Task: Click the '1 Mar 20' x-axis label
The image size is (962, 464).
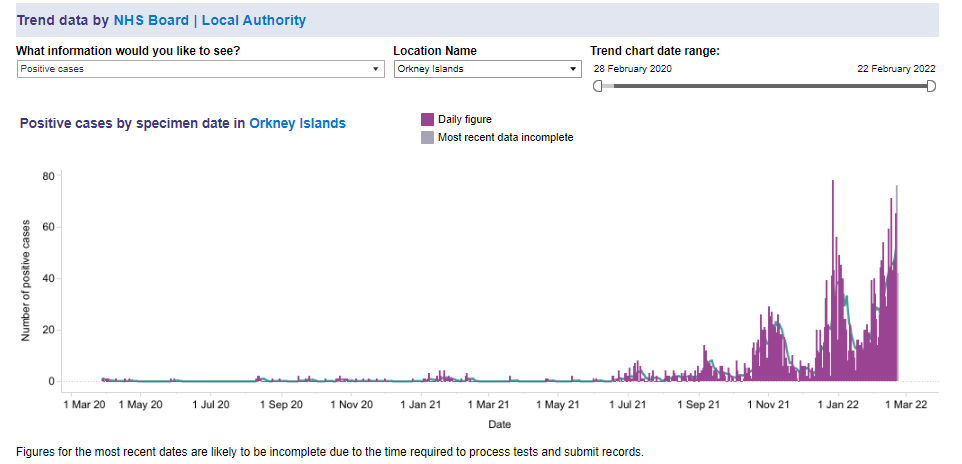Action: point(84,405)
